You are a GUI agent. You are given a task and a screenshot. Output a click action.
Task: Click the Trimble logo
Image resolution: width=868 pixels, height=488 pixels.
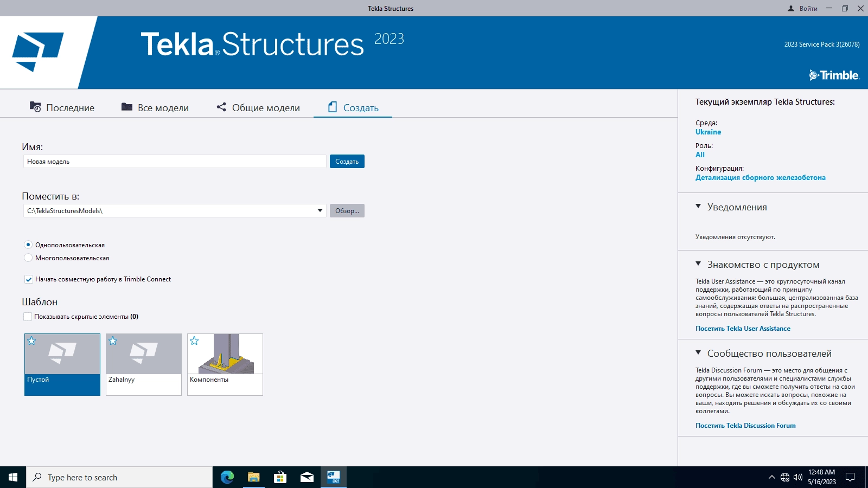click(834, 75)
